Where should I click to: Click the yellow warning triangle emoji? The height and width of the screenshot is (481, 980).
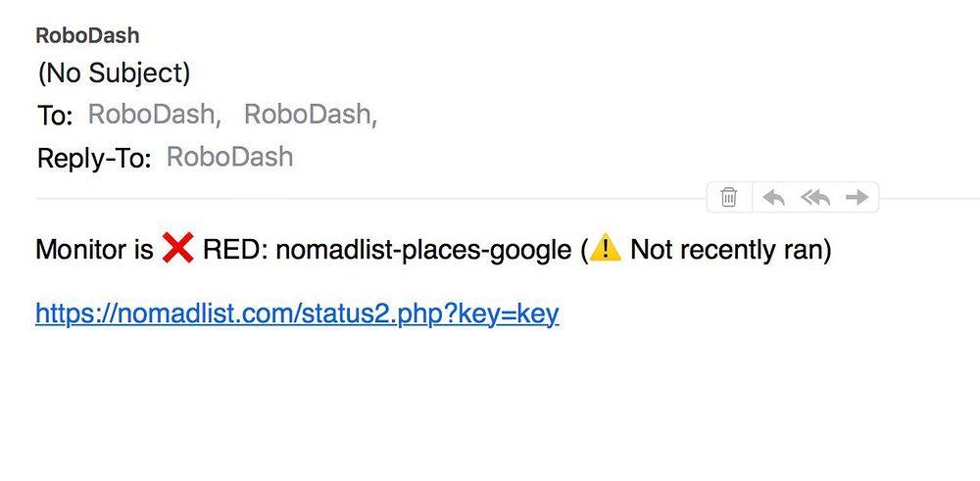(605, 250)
